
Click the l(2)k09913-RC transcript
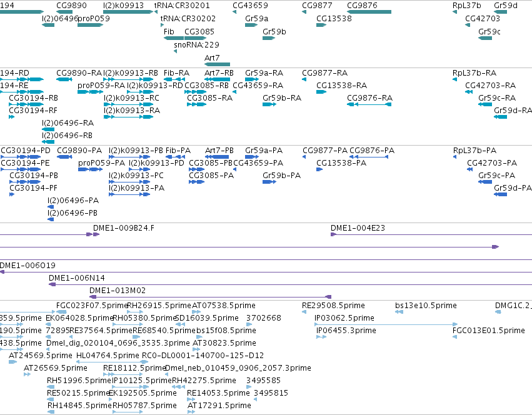[x=129, y=104]
